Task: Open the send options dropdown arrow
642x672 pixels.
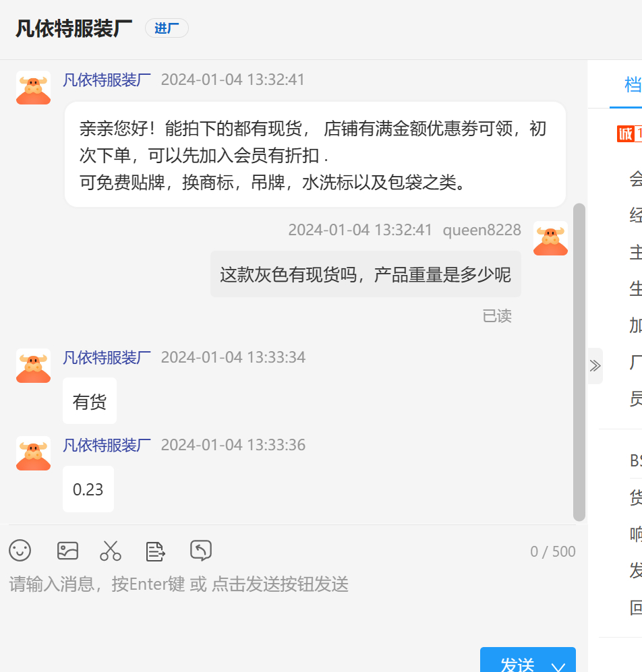Action: click(558, 666)
